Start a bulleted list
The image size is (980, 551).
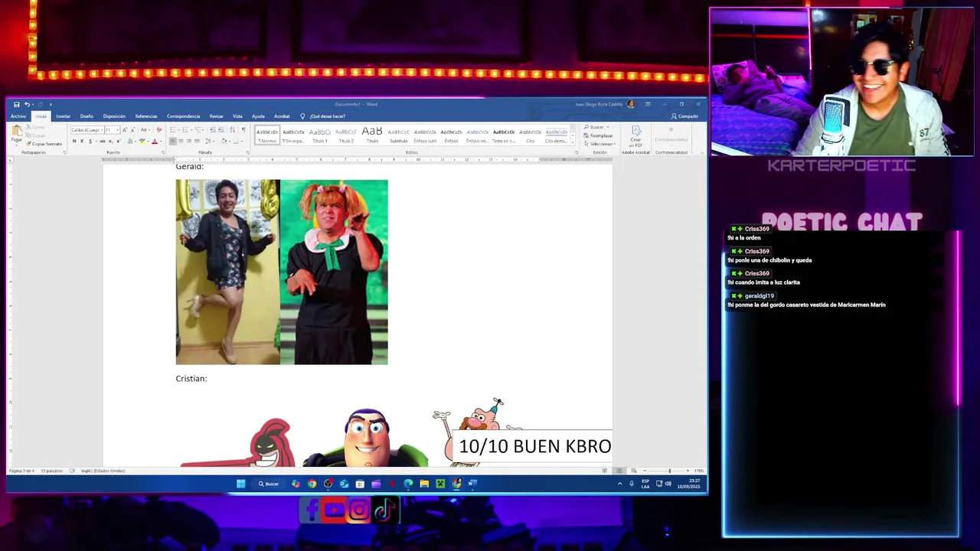click(172, 130)
